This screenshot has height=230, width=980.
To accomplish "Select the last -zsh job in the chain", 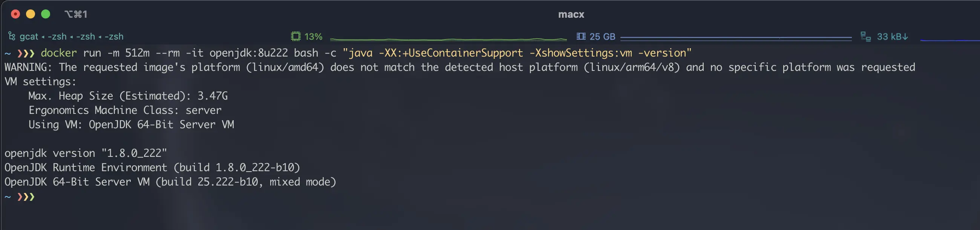I will click(114, 37).
